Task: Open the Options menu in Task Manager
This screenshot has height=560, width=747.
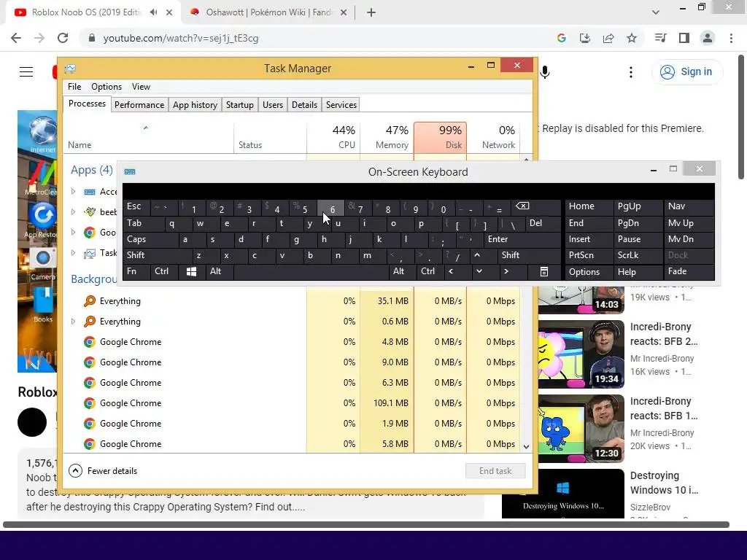Action: [x=107, y=87]
